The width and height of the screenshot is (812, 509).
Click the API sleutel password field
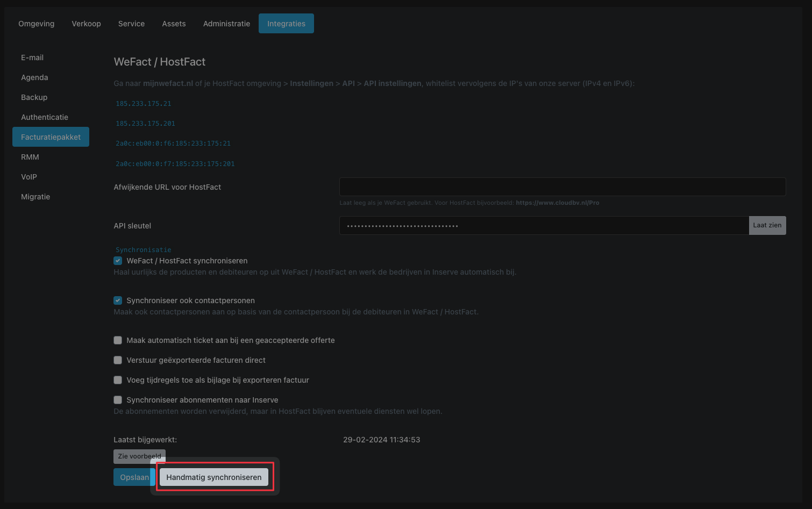click(x=544, y=226)
